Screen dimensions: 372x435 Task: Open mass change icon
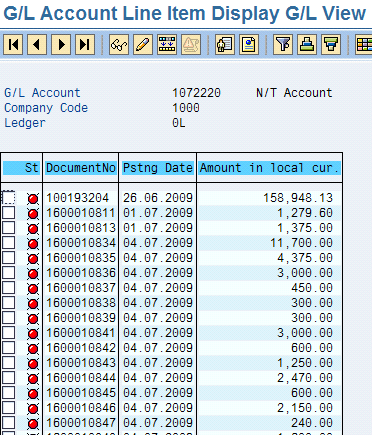(167, 44)
